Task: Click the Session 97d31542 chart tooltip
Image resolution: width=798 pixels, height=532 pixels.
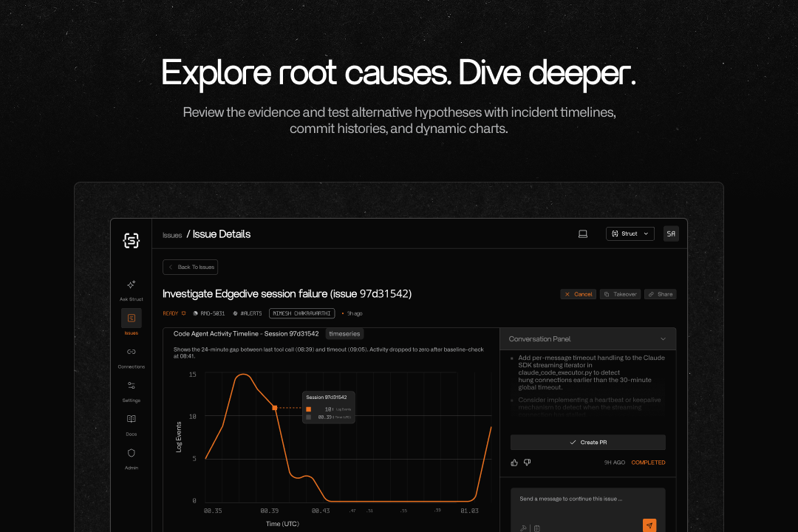Action: tap(328, 407)
